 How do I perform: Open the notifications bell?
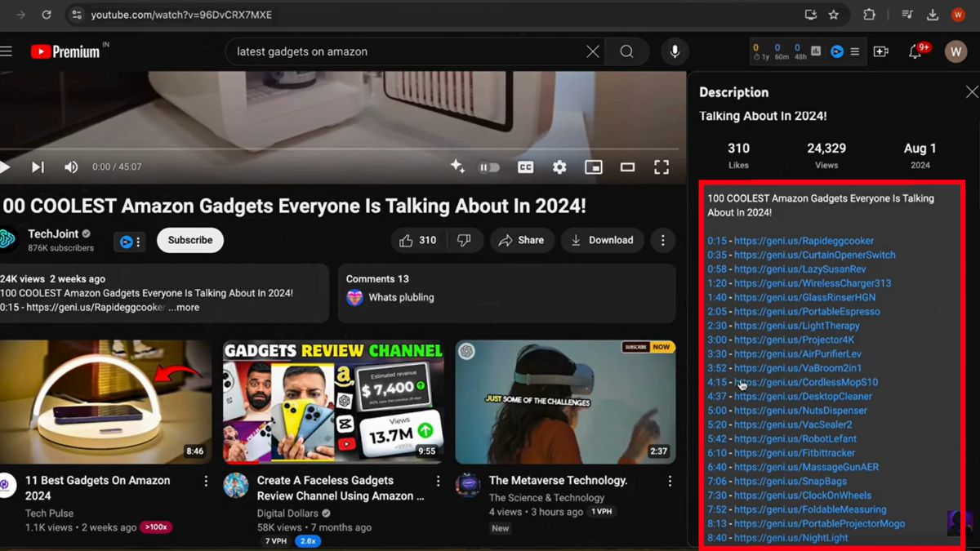[915, 51]
